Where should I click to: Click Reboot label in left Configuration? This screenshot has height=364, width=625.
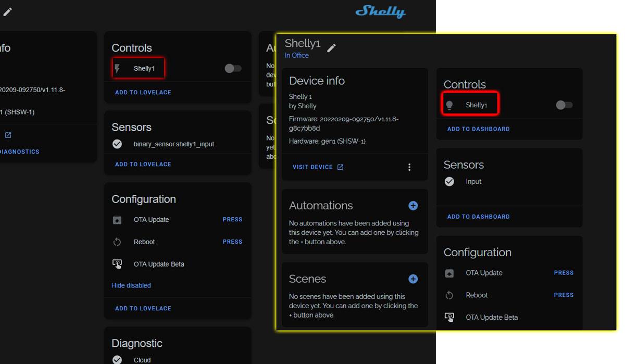[144, 242]
